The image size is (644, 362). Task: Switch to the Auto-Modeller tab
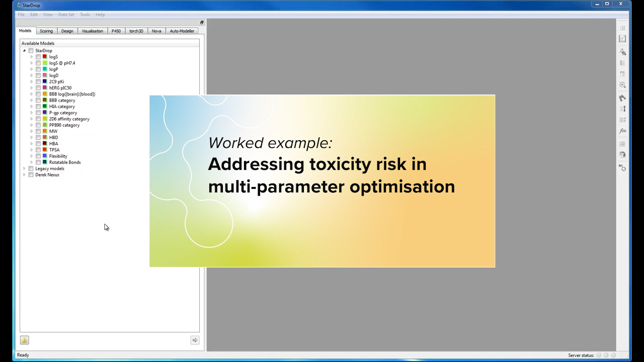(182, 31)
